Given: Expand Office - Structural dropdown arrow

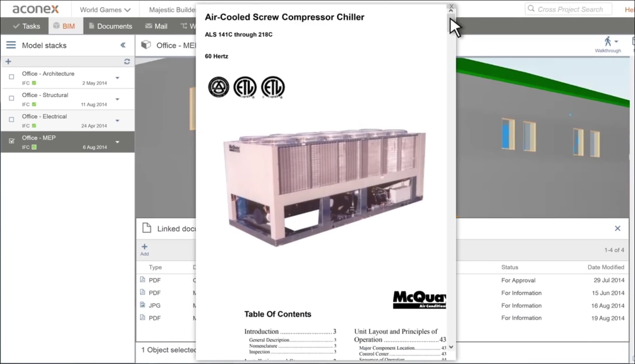Looking at the screenshot, I should coord(118,99).
